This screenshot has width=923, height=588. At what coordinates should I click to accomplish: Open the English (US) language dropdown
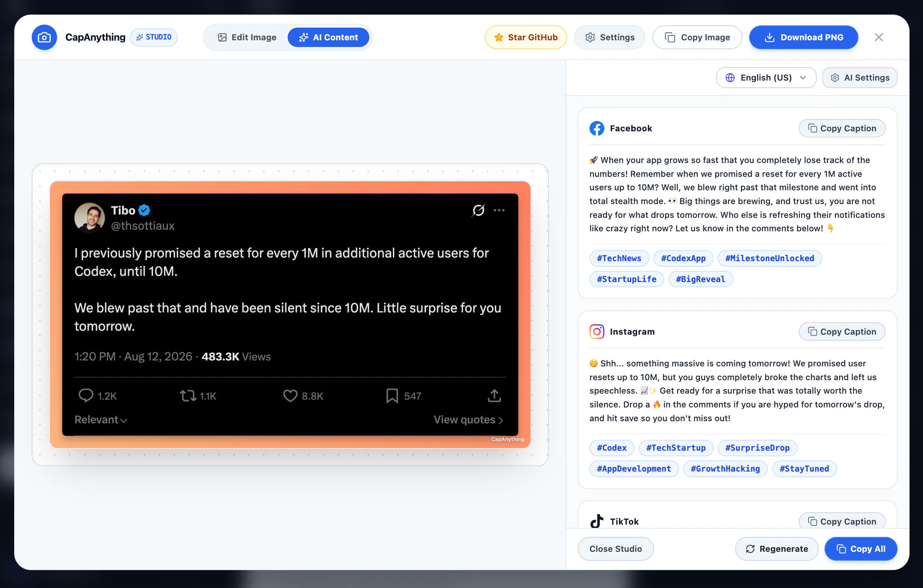point(766,78)
